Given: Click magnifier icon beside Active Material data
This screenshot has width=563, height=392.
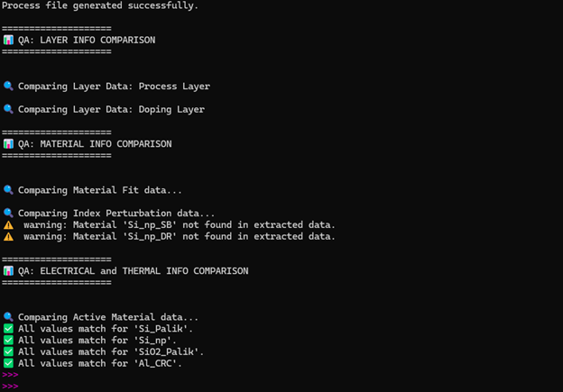Looking at the screenshot, I should pyautogui.click(x=8, y=317).
